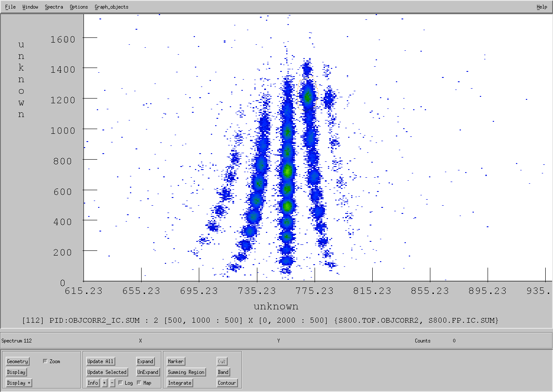Viewport: 553px width, 392px height.
Task: Enable the Zoom checkbox
Action: (45, 361)
